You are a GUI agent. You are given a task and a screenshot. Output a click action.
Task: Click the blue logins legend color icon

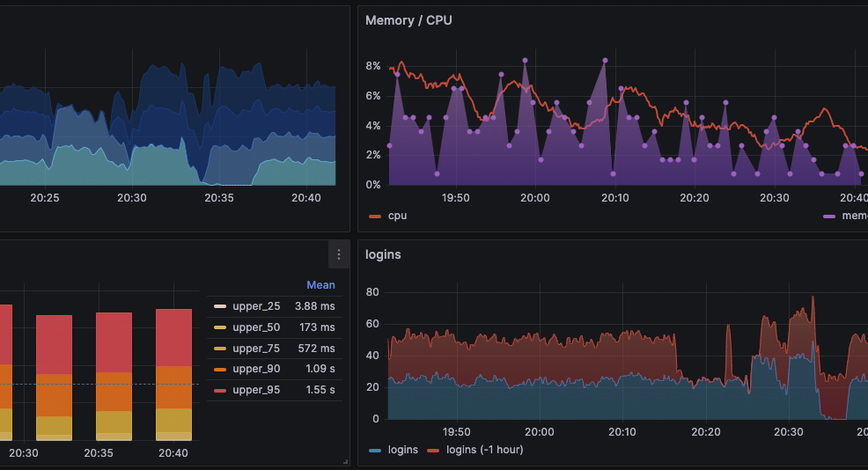click(x=375, y=450)
